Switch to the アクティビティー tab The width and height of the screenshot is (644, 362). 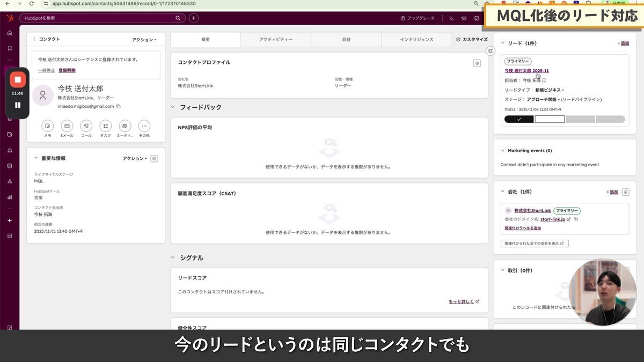click(277, 39)
